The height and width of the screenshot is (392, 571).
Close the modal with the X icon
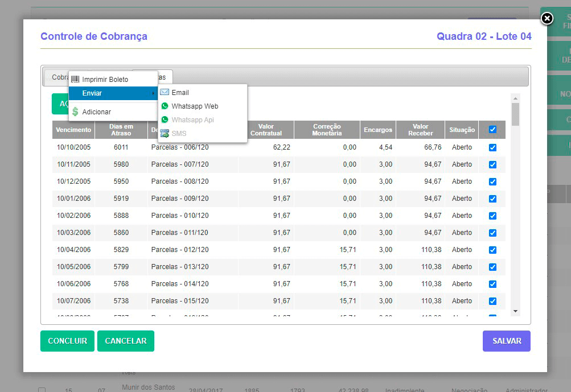coord(547,19)
